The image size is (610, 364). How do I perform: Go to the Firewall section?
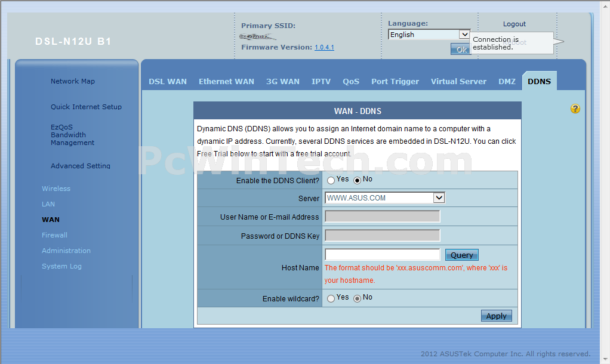(54, 235)
